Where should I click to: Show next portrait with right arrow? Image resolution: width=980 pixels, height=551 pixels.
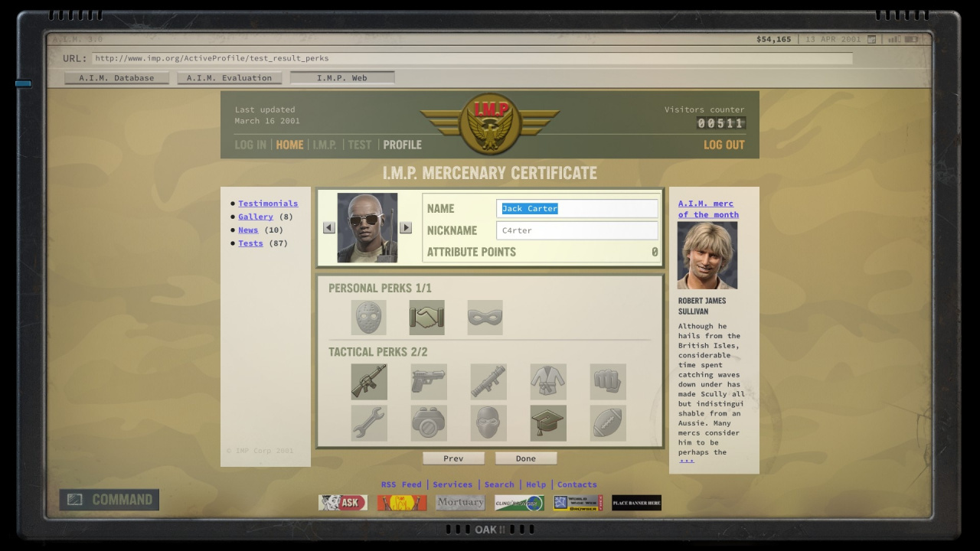click(406, 227)
